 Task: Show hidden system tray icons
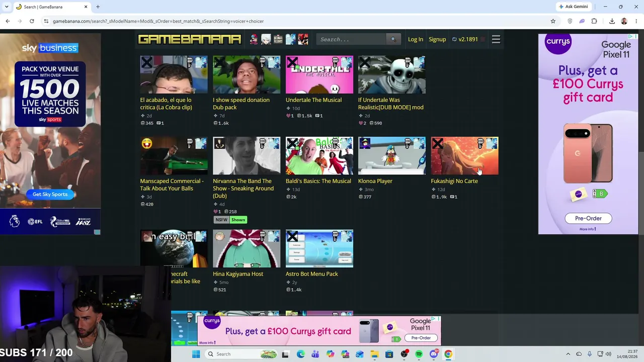568,354
